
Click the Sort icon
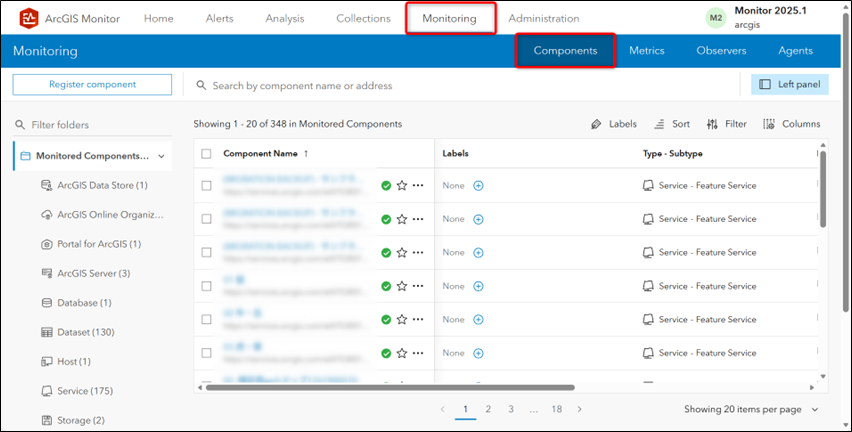tap(659, 124)
